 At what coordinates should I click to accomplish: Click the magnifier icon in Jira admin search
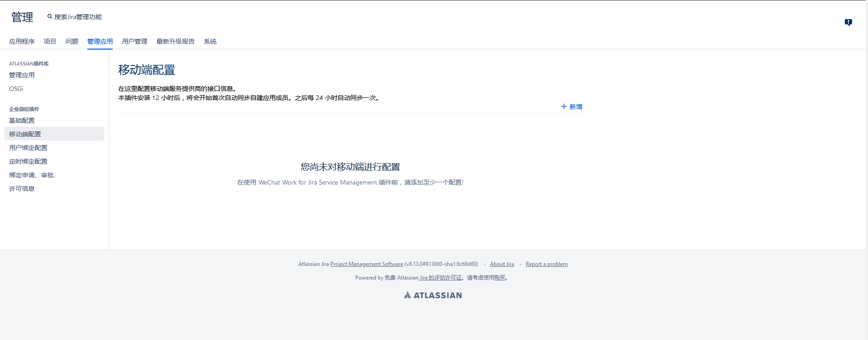pyautogui.click(x=50, y=17)
